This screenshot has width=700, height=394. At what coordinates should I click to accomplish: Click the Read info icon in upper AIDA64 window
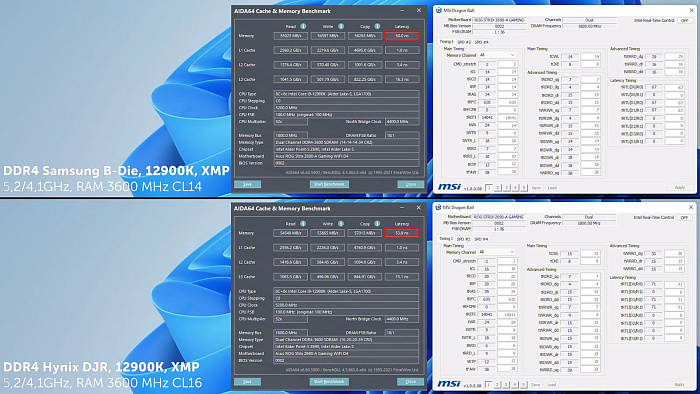(x=303, y=26)
